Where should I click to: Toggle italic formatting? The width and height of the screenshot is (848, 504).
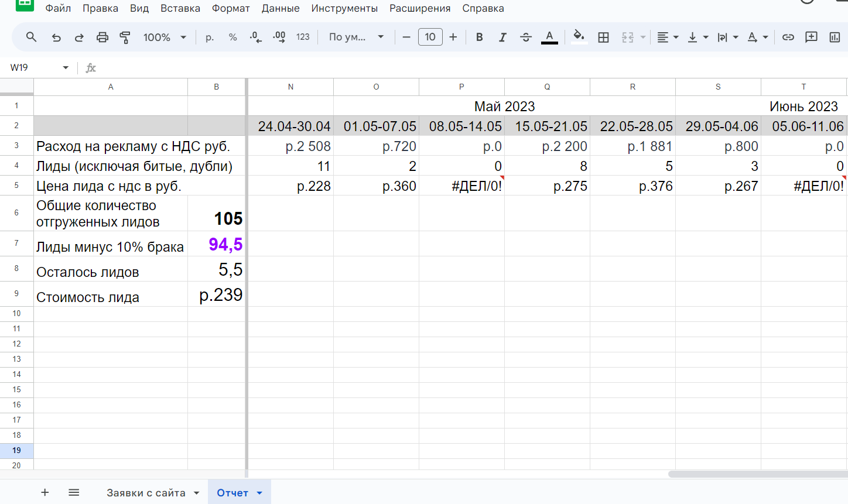click(x=502, y=37)
